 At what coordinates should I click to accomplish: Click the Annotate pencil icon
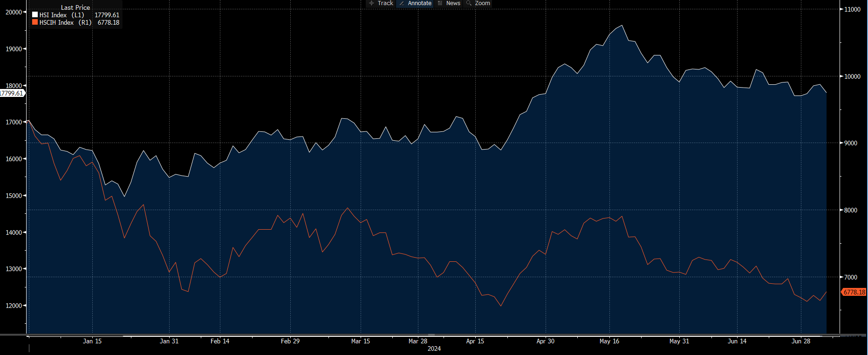pyautogui.click(x=402, y=3)
